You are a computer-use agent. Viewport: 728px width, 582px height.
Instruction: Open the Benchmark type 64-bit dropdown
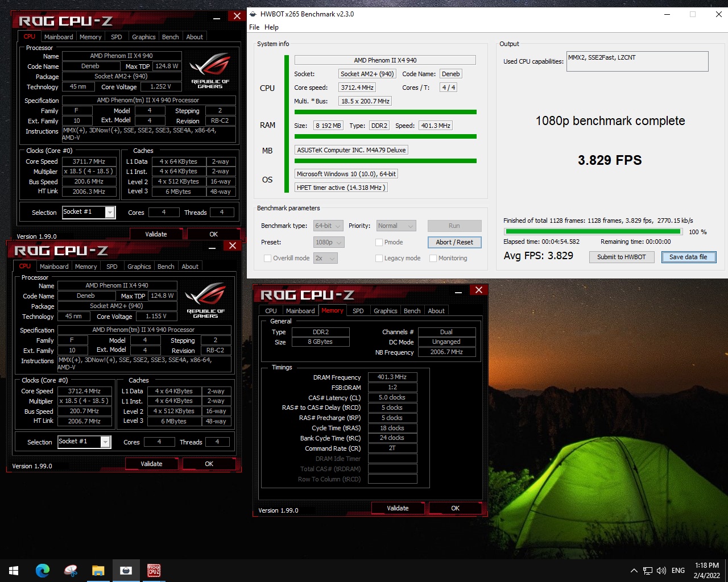pyautogui.click(x=328, y=226)
